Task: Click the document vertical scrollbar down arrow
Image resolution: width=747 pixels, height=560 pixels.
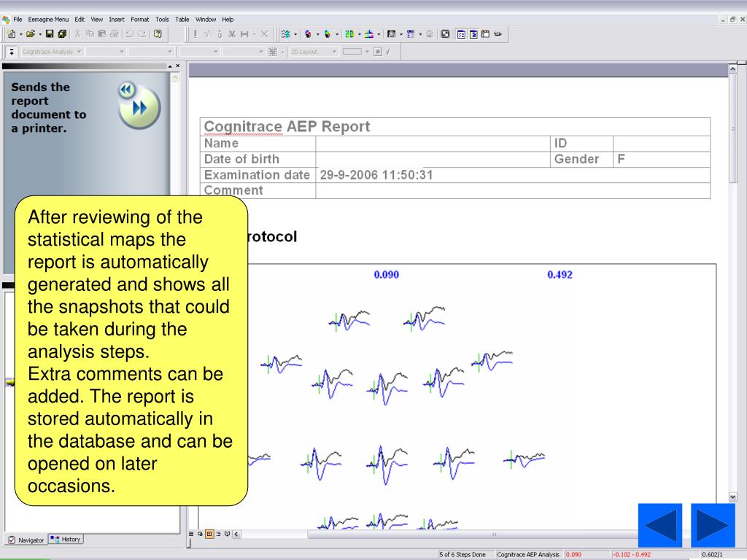Action: coord(732,497)
